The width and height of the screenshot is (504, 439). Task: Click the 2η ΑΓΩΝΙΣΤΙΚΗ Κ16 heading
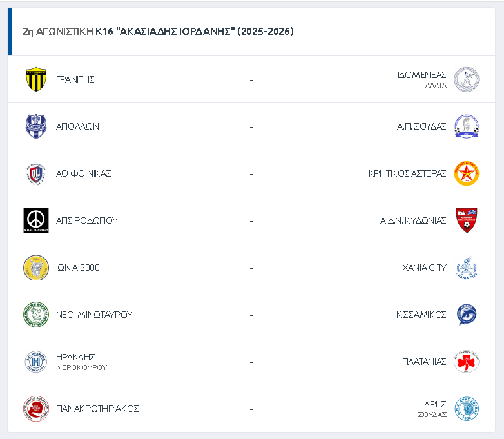pyautogui.click(x=158, y=32)
